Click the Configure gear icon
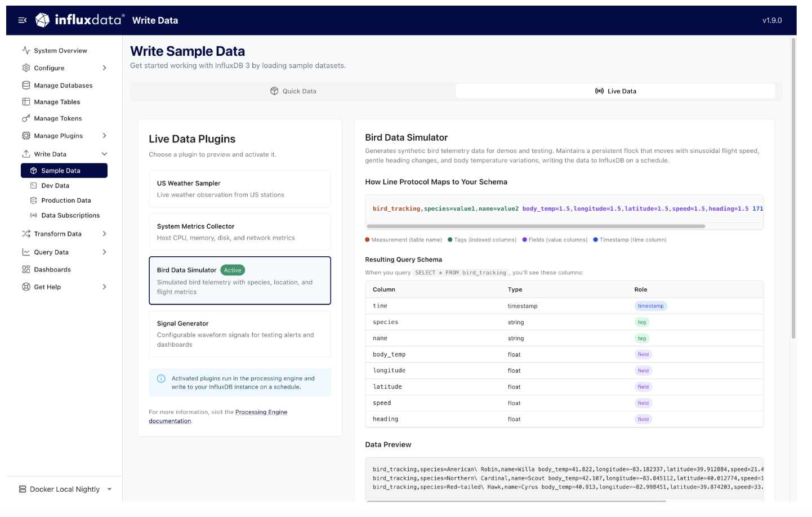Screen dimensions: 812x517 (26, 68)
